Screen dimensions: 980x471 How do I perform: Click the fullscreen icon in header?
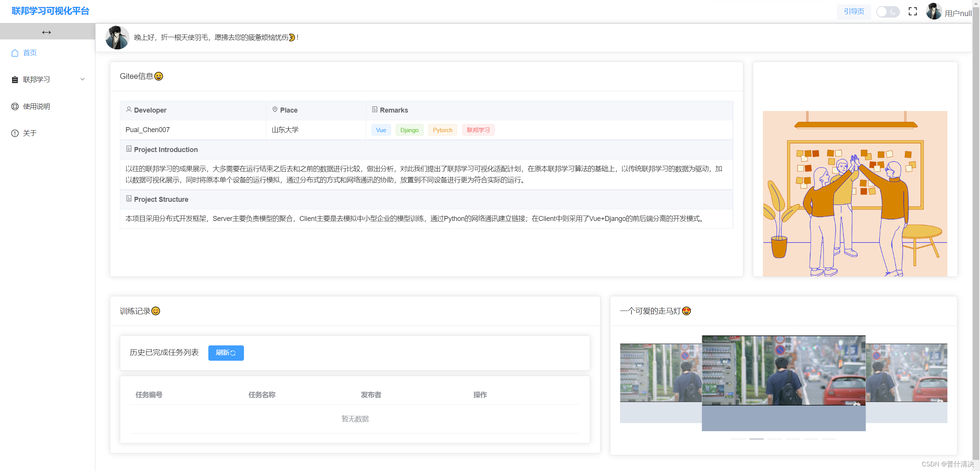913,11
